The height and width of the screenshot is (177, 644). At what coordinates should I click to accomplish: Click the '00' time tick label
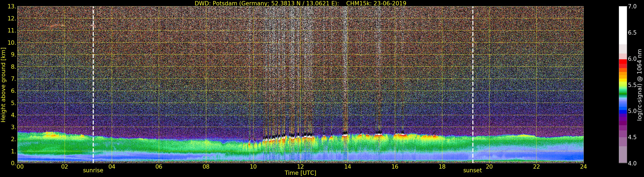click(x=20, y=166)
